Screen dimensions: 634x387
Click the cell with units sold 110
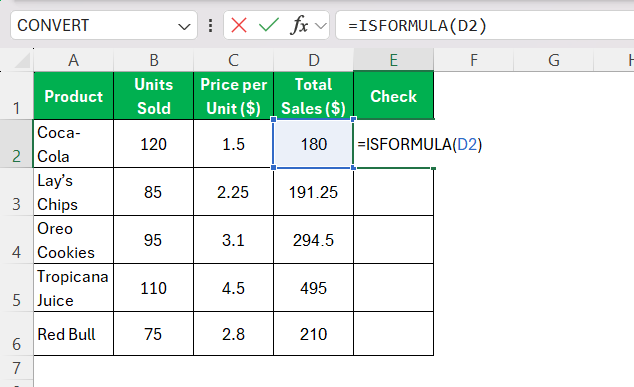pos(154,288)
